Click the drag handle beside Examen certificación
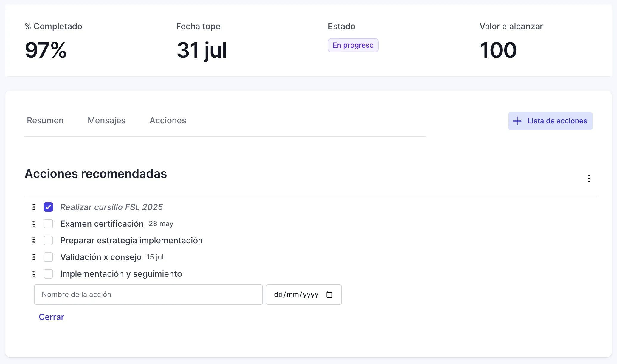Image resolution: width=617 pixels, height=364 pixels. (34, 224)
